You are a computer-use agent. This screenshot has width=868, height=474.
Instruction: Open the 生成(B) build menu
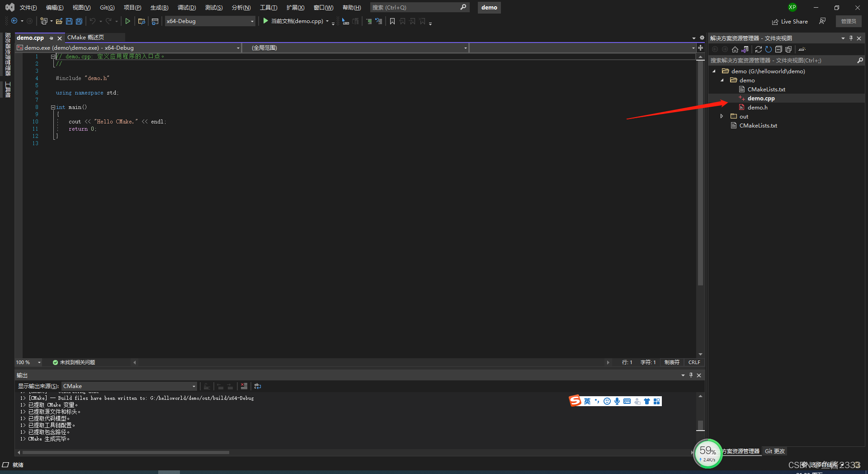click(x=159, y=8)
